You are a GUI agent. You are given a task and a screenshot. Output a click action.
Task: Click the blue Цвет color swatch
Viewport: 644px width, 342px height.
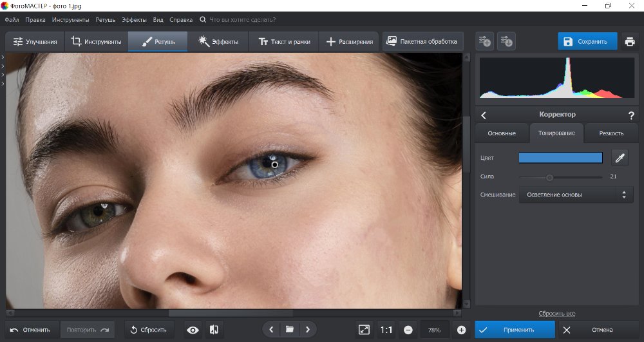560,158
